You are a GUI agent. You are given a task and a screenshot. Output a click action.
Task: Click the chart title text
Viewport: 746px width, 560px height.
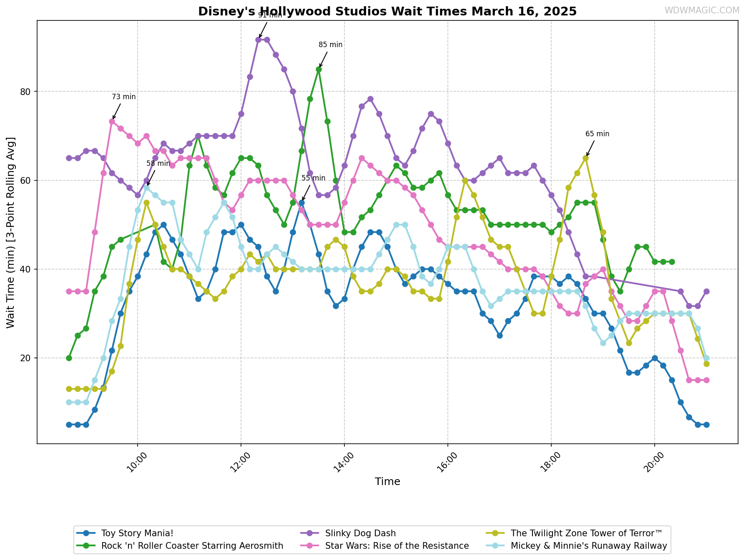coord(387,11)
